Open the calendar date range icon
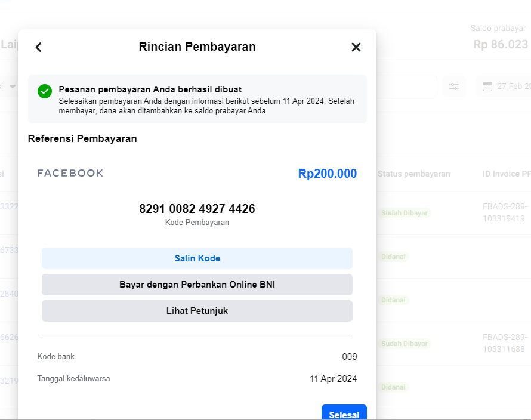 point(487,87)
